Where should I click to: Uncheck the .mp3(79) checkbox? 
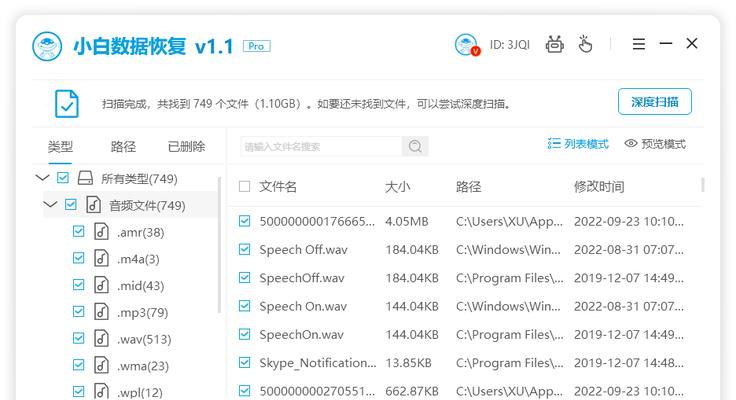(x=78, y=312)
